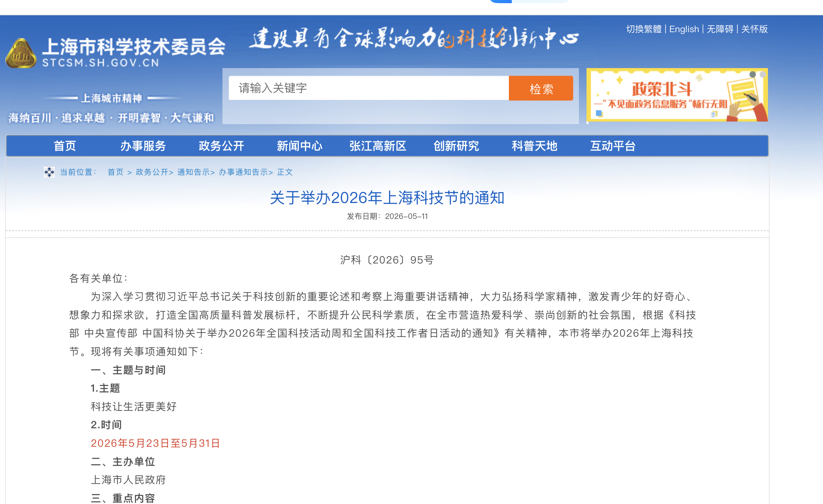Open the 关怀版 care version
Image resolution: width=823 pixels, height=504 pixels.
(x=754, y=29)
